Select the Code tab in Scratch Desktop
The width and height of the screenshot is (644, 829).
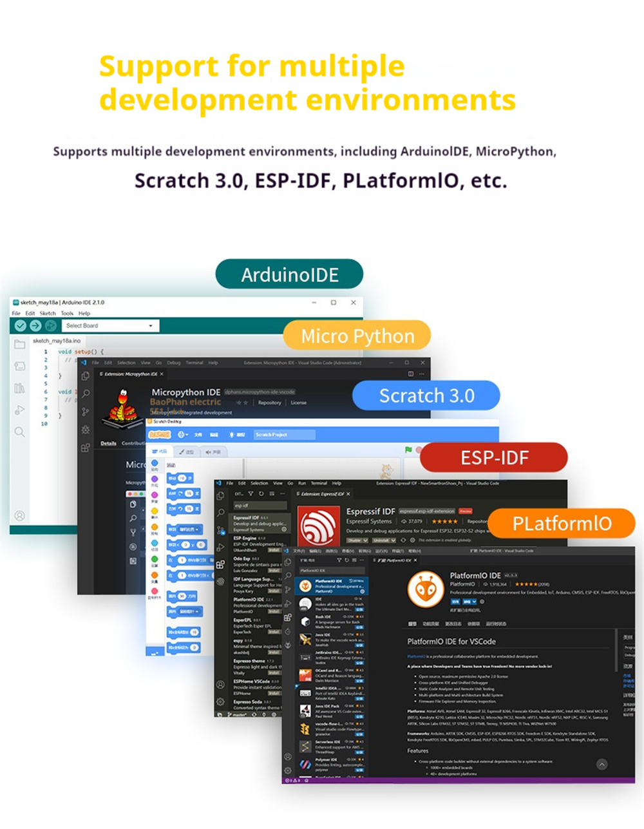click(x=160, y=452)
